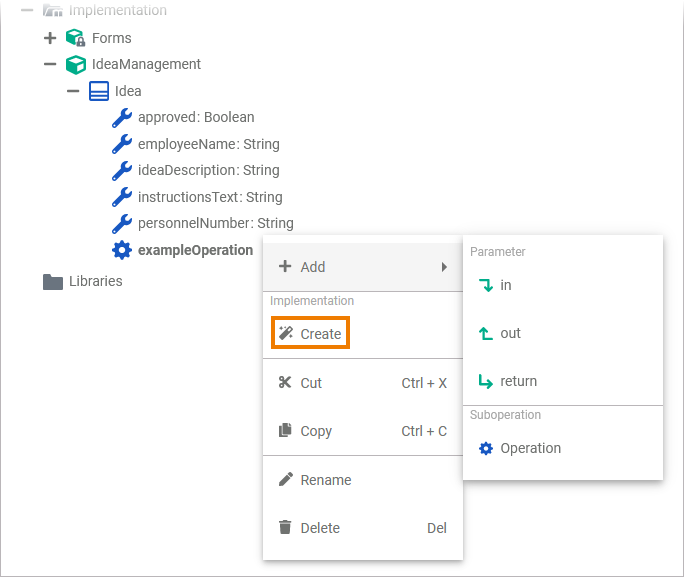Click the Libraries folder icon
684x577 pixels.
(x=53, y=281)
